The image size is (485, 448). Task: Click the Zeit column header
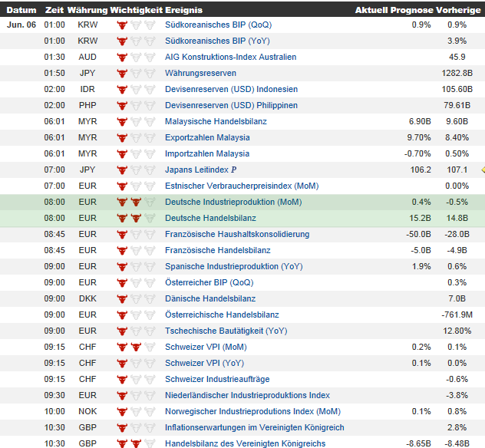tap(54, 10)
